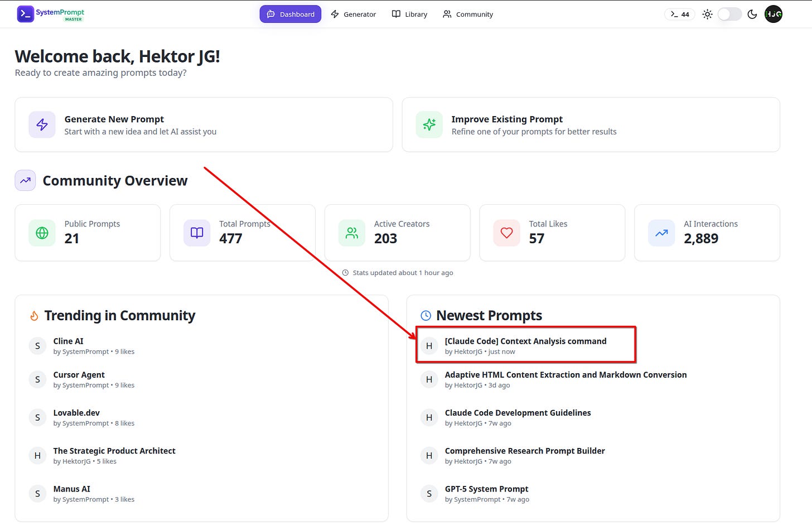This screenshot has height=530, width=812.
Task: Switch to the Generator tab
Action: [x=354, y=14]
